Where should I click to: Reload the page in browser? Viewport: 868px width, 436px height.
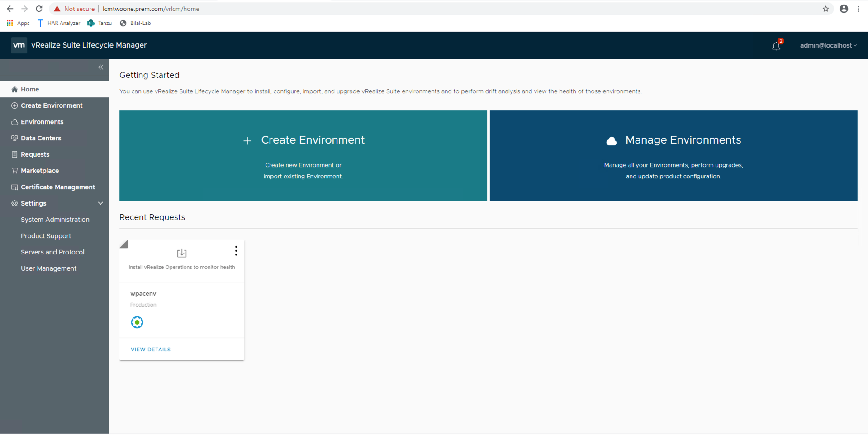(39, 9)
